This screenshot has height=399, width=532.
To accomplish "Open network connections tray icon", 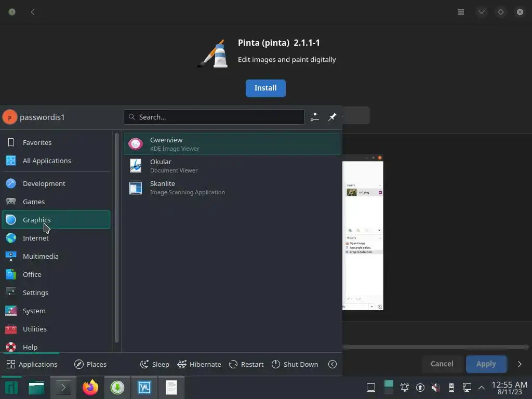I will pyautogui.click(x=467, y=388).
